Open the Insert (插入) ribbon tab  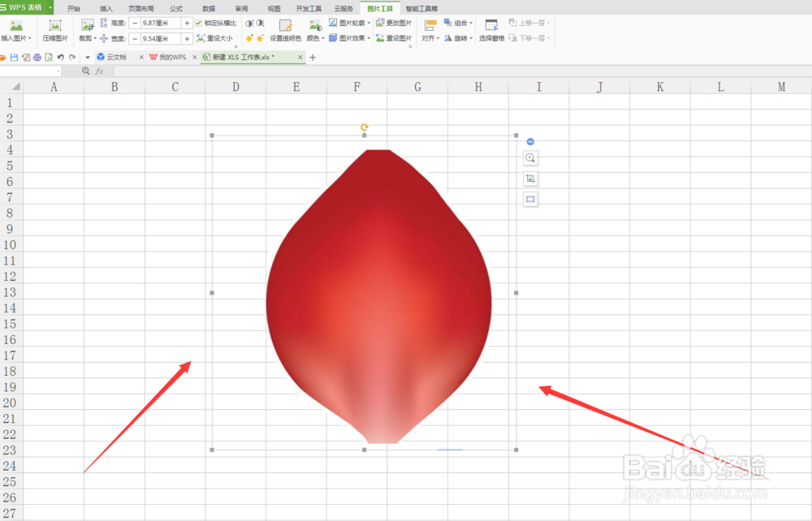[x=106, y=8]
